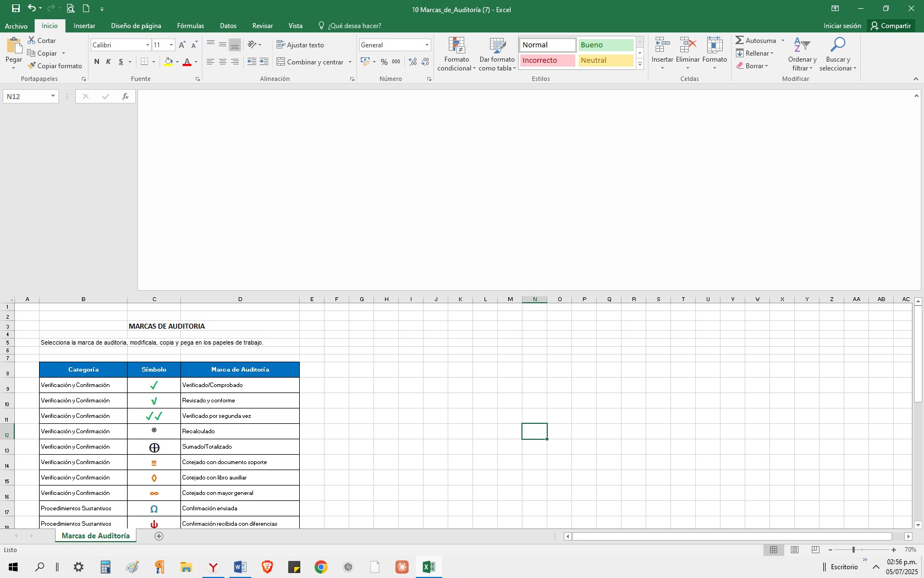Viewport: 924px width, 578px height.
Task: Click the Compartir button
Action: click(890, 26)
